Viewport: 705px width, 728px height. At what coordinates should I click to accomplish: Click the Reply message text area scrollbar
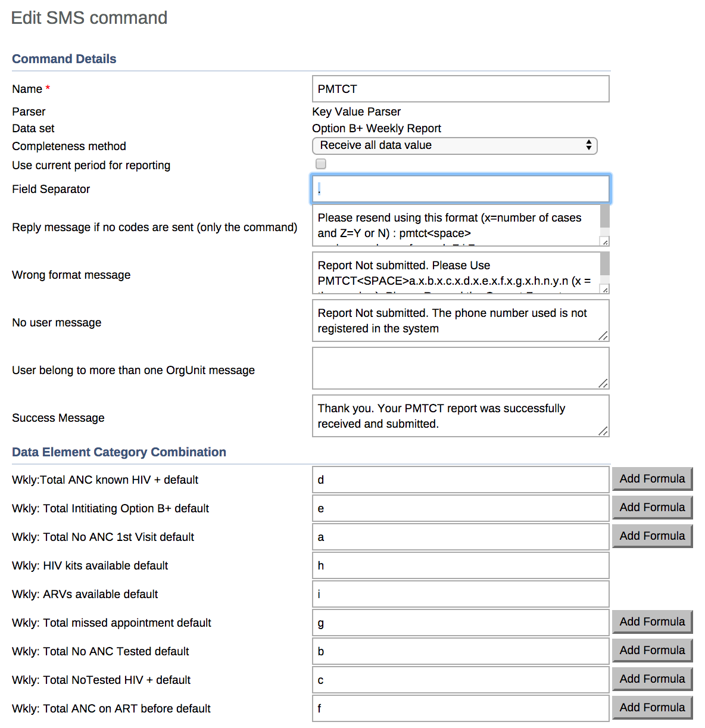click(604, 217)
